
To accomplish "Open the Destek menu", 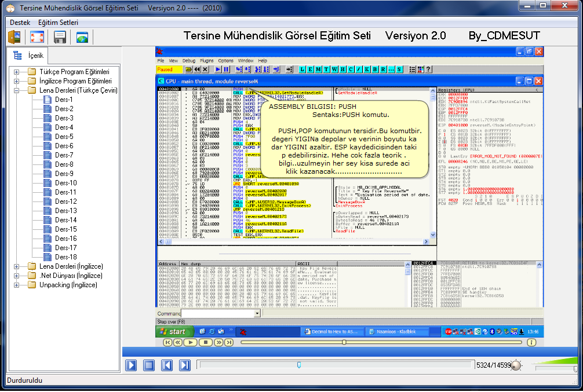I will coord(20,22).
